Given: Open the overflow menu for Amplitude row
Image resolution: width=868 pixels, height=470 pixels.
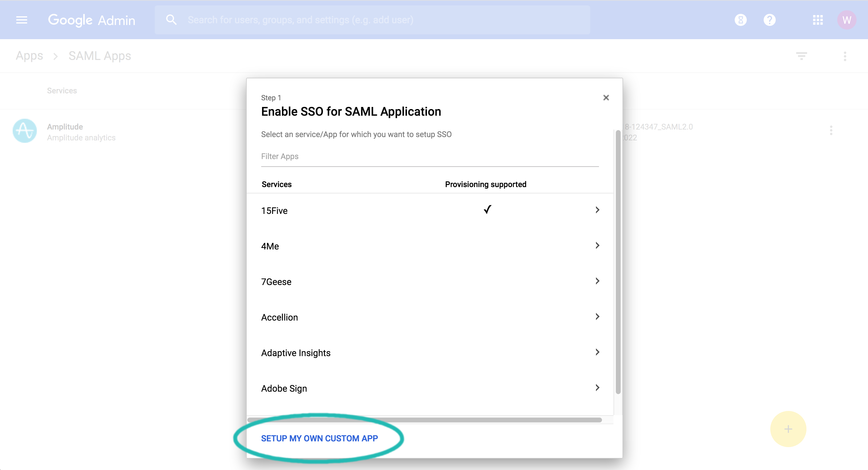Looking at the screenshot, I should (831, 131).
